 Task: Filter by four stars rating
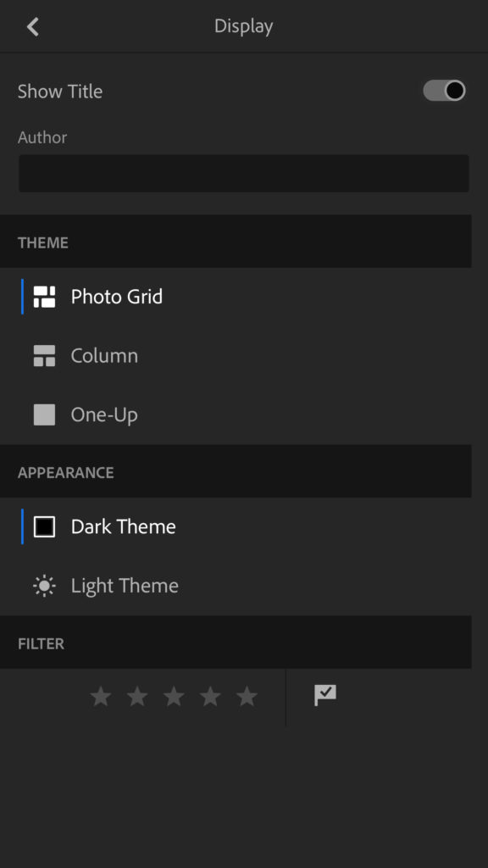point(210,697)
